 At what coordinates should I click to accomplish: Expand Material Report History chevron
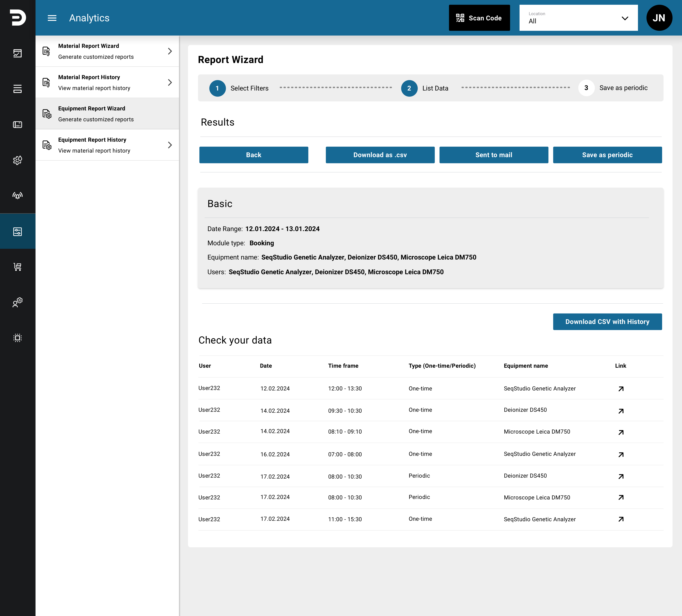click(x=170, y=83)
